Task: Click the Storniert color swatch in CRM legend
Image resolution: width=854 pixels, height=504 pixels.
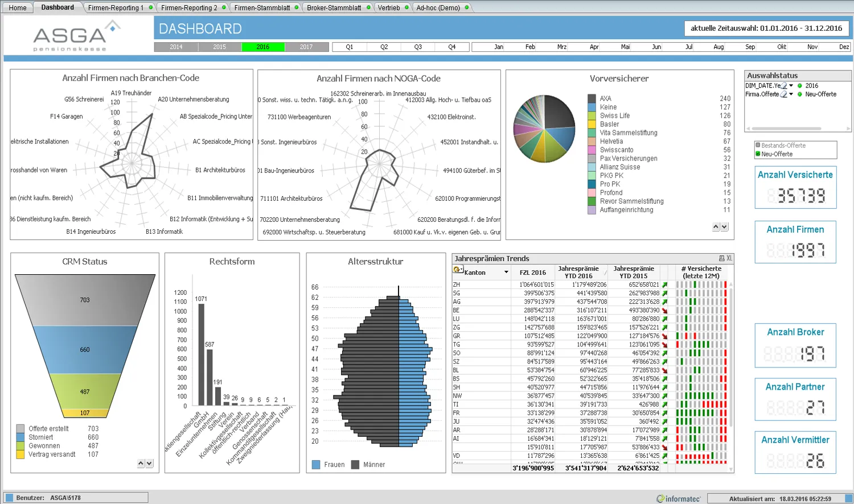Action: click(20, 437)
